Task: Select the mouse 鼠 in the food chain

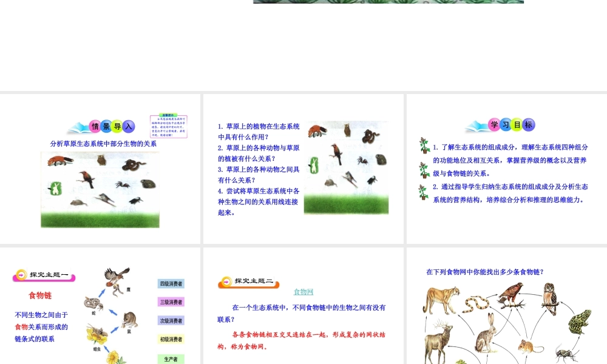Action: point(129,320)
